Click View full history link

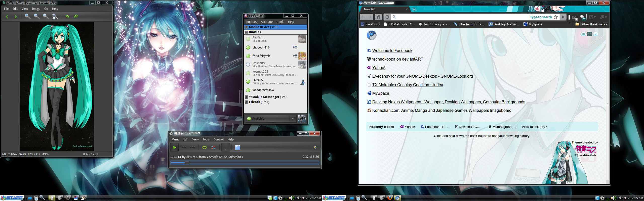pyautogui.click(x=535, y=127)
